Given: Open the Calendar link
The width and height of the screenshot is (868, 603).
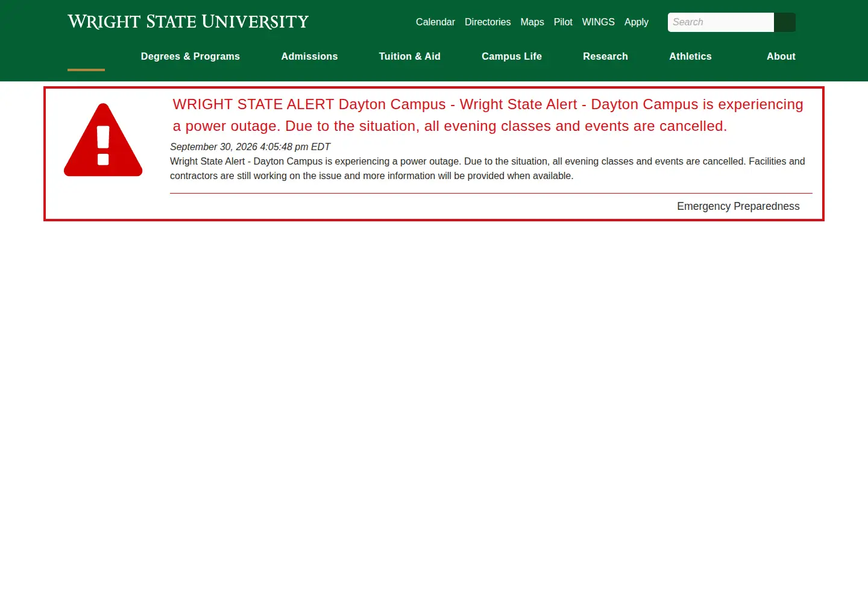Looking at the screenshot, I should tap(435, 22).
